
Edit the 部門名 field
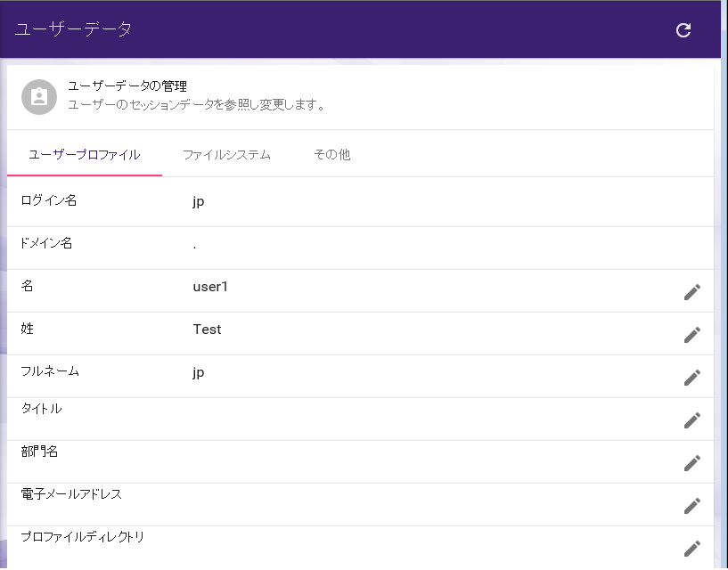pyautogui.click(x=691, y=463)
